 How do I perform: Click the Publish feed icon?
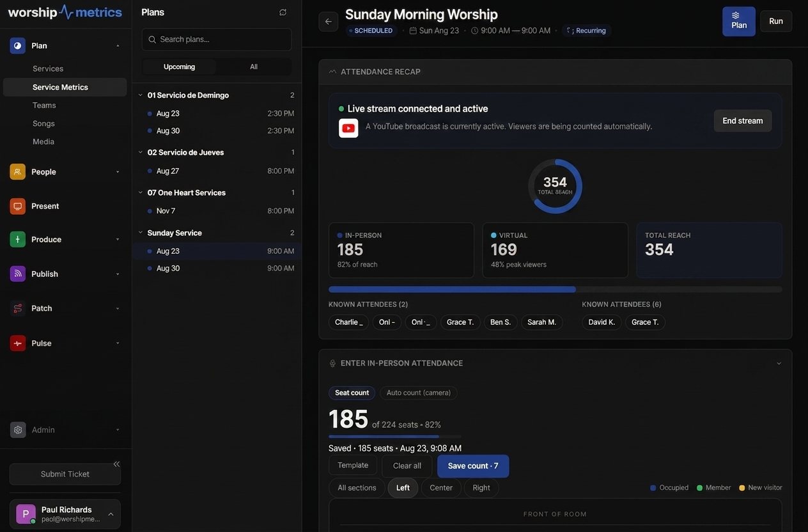[x=17, y=274]
